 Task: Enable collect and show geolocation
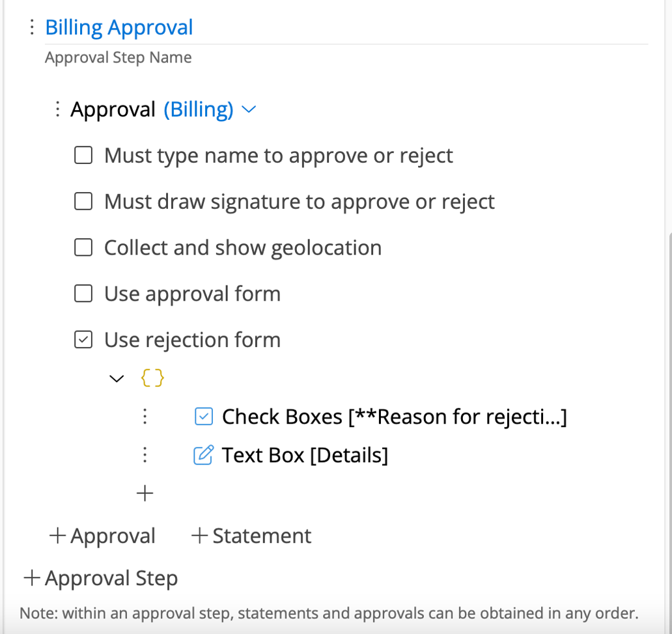[x=83, y=247]
